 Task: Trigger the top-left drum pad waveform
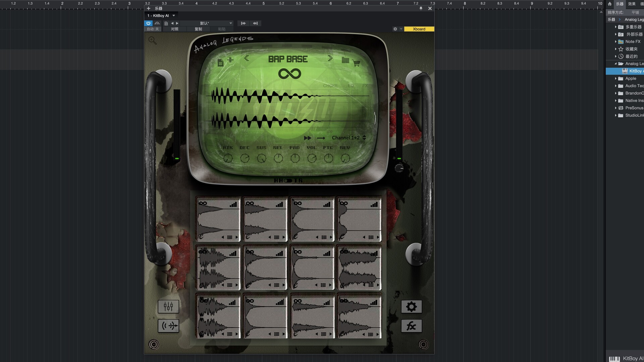tap(218, 220)
